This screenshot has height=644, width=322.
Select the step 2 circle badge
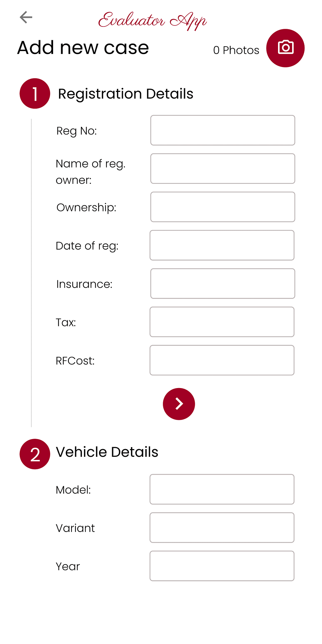click(x=35, y=454)
